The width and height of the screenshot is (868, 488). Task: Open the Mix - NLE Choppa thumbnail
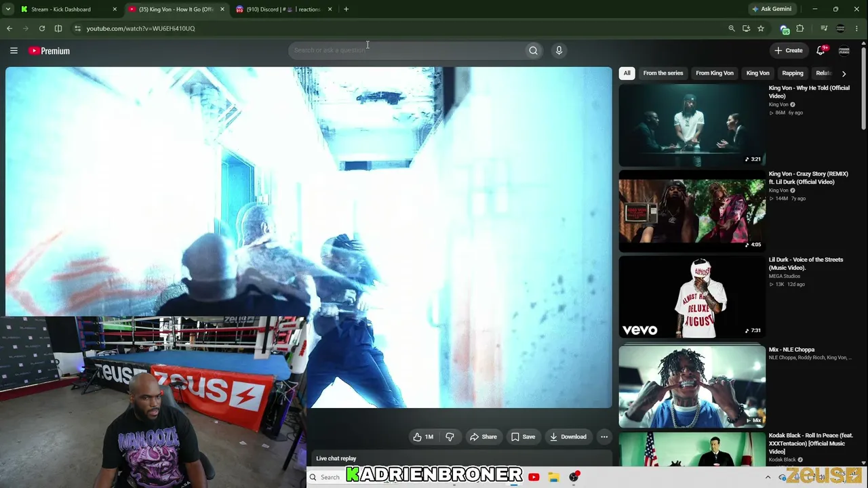692,386
